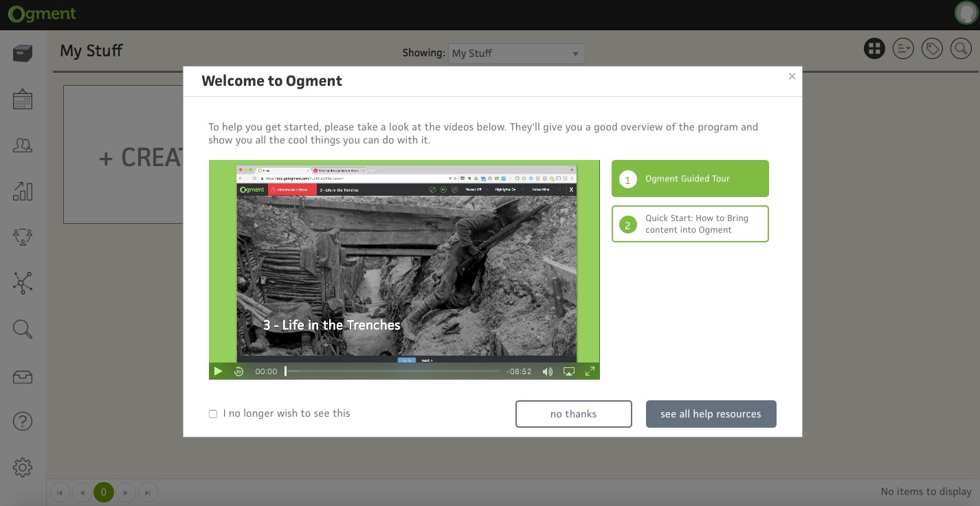Click the top-right search icon
This screenshot has height=506, width=980.
coord(961,49)
